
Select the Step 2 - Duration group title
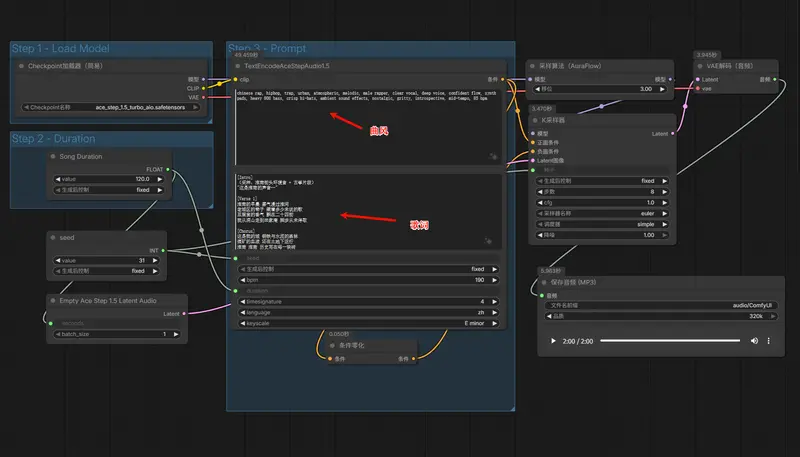tap(54, 139)
